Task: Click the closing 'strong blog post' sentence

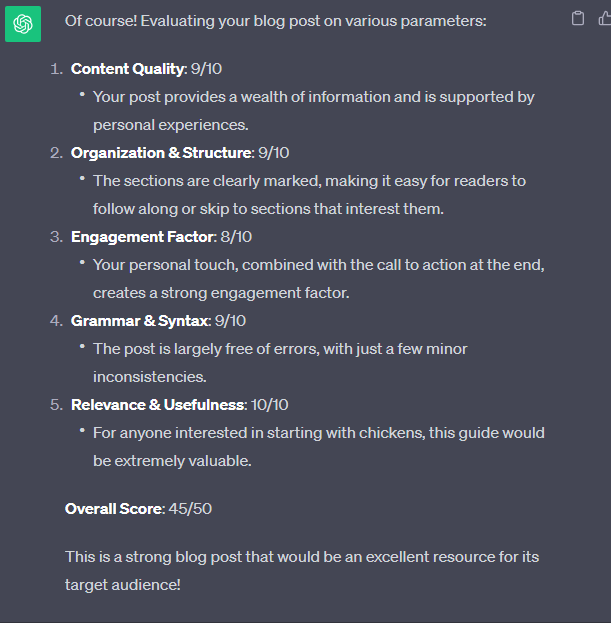Action: (302, 571)
